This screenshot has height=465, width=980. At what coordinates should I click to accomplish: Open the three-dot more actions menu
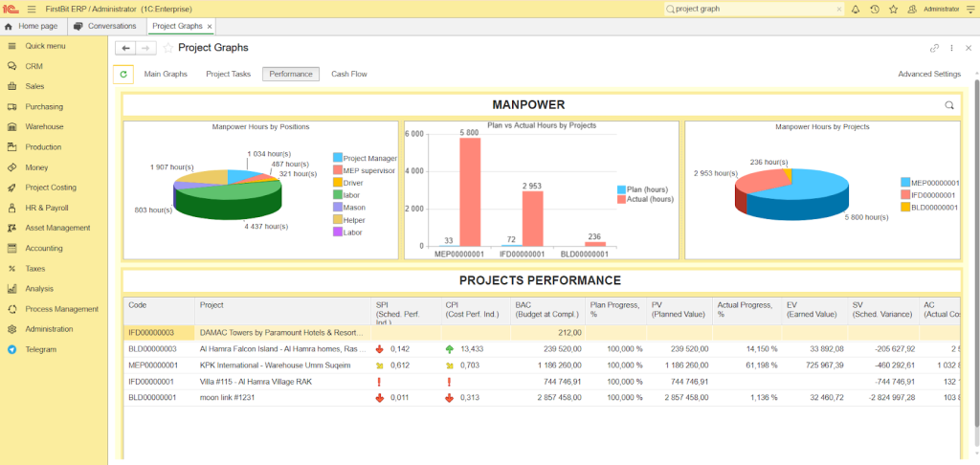click(951, 48)
